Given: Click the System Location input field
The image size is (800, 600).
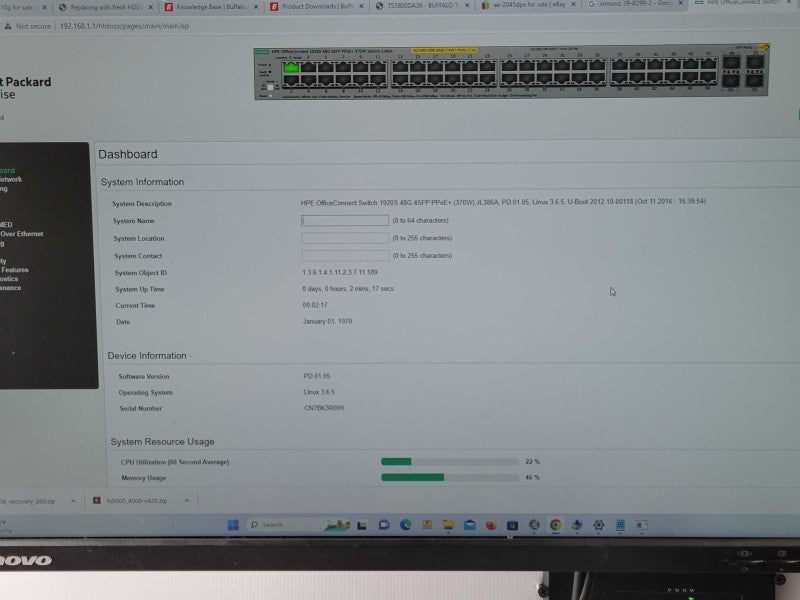Looking at the screenshot, I should coord(345,238).
